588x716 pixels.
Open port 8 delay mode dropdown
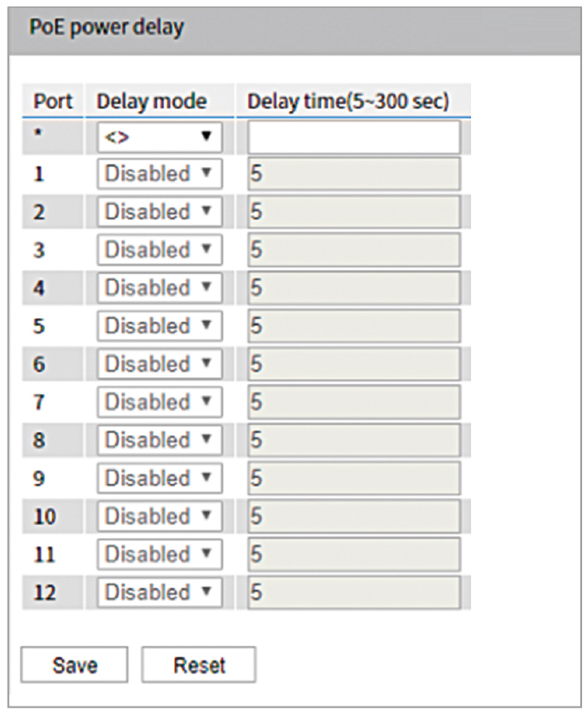tap(159, 440)
